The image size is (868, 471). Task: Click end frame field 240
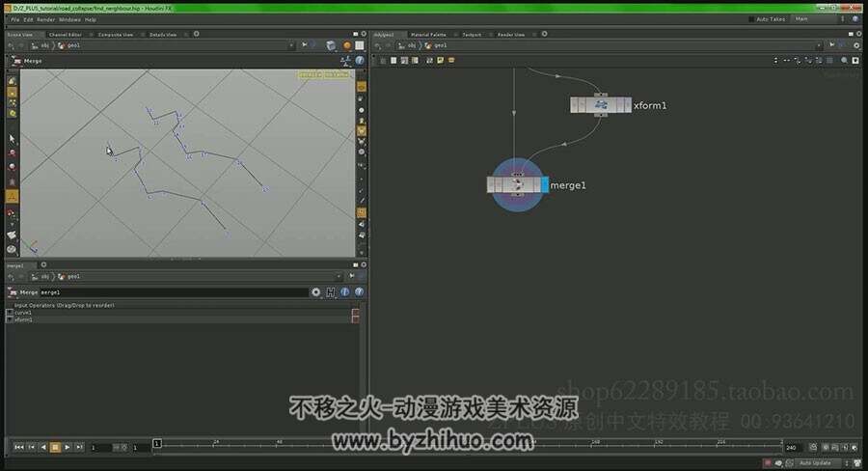pos(794,447)
